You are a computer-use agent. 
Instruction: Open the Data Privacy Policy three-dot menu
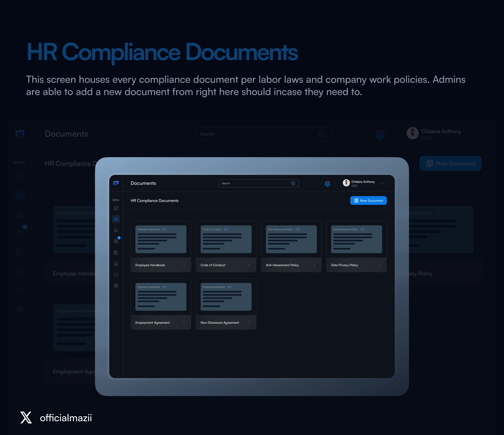379,265
